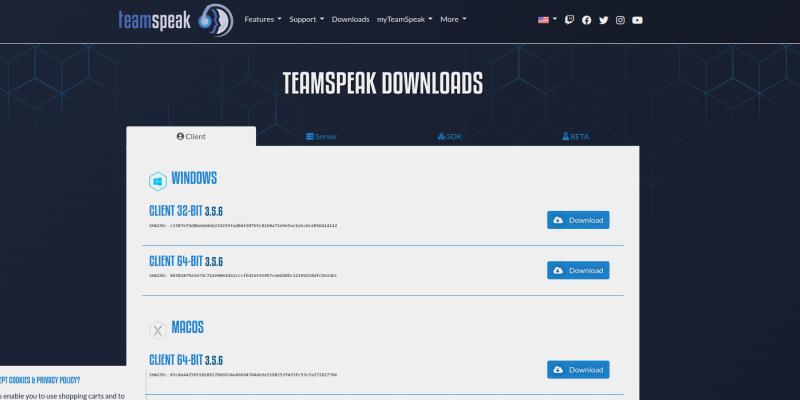Open the Twitch social icon
800x400 pixels.
(569, 19)
